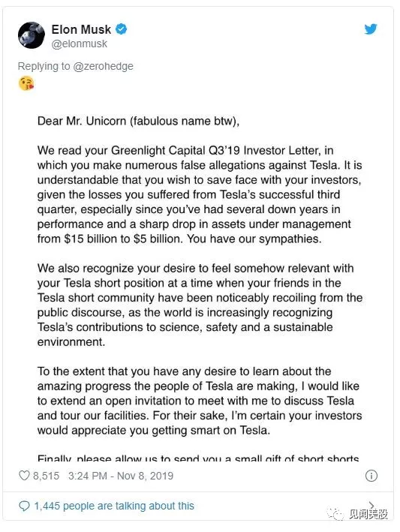Click the Elon Musk display name

click(81, 29)
